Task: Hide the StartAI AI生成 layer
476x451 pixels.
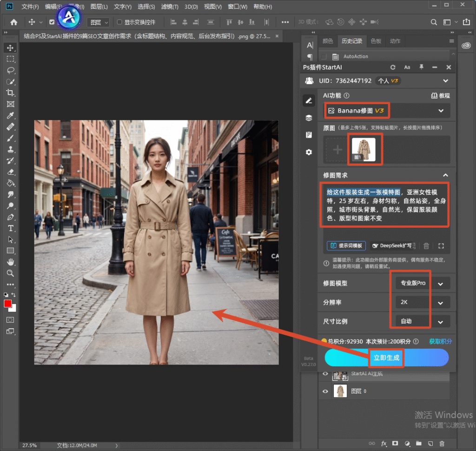Action: click(x=325, y=374)
